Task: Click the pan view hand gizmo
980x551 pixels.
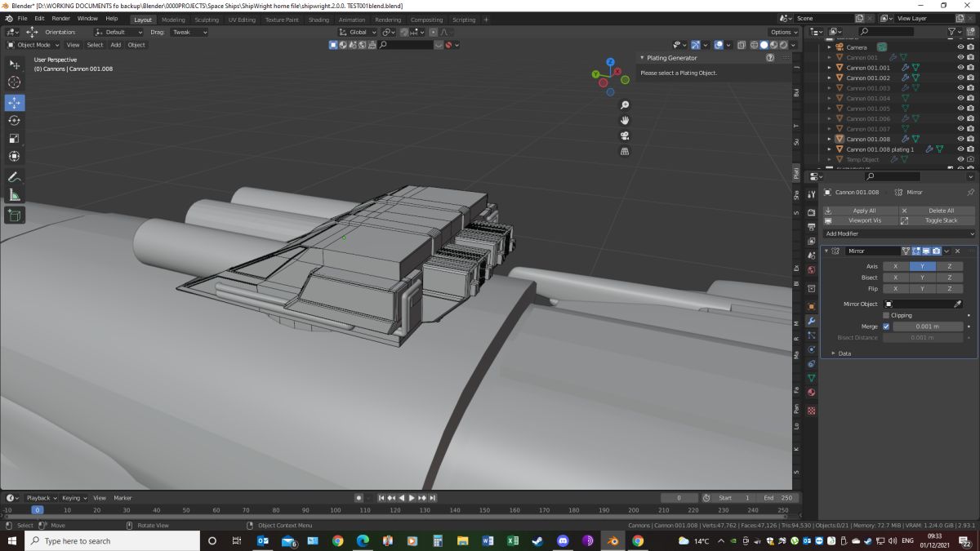Action: coord(625,120)
